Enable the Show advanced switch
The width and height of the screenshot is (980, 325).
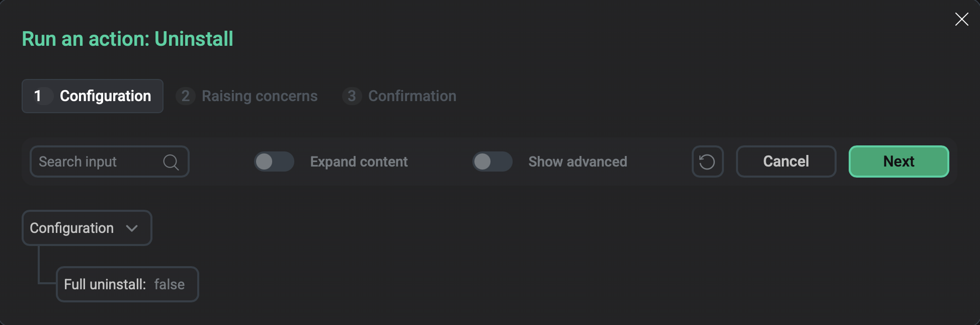(x=492, y=161)
